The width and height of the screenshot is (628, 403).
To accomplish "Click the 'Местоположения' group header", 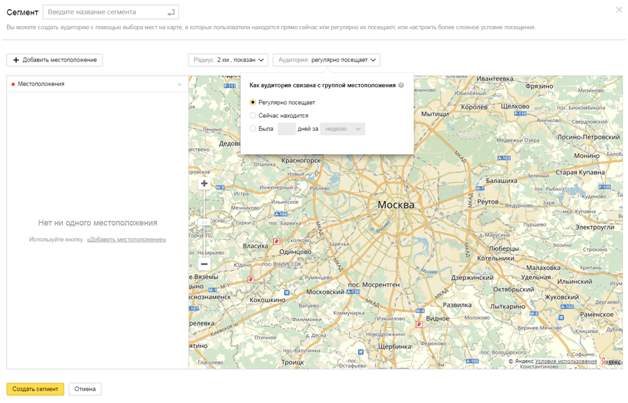I will point(97,84).
